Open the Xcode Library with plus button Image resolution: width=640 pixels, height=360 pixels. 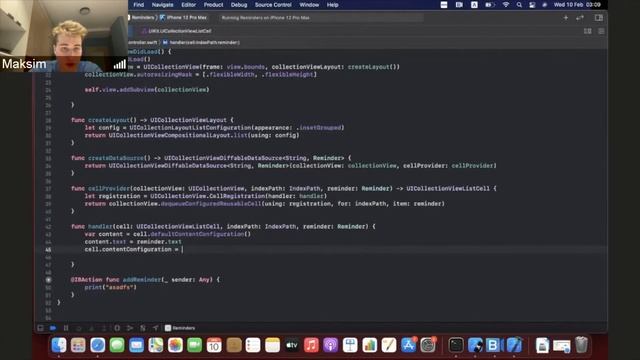pyautogui.click(x=566, y=18)
